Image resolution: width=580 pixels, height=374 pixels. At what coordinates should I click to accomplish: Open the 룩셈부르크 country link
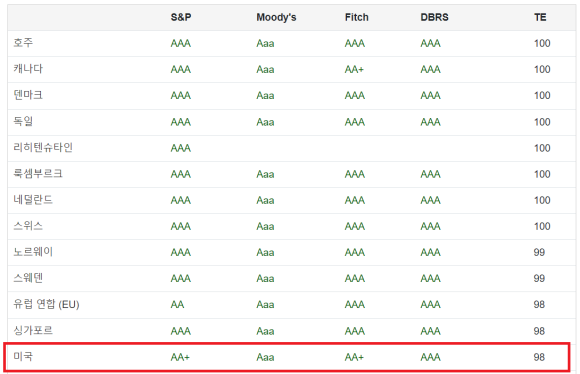coord(38,173)
